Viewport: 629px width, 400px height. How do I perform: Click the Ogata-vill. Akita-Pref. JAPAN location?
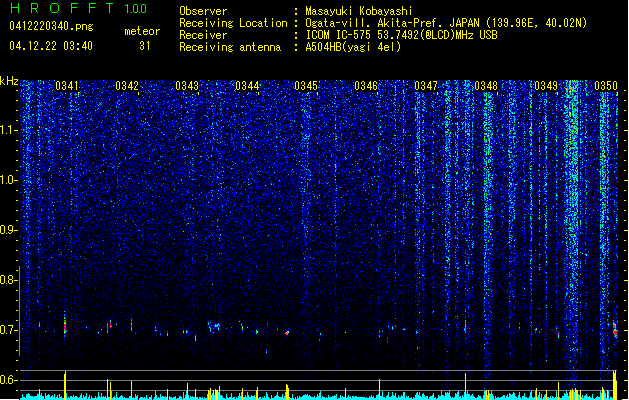coord(446,23)
